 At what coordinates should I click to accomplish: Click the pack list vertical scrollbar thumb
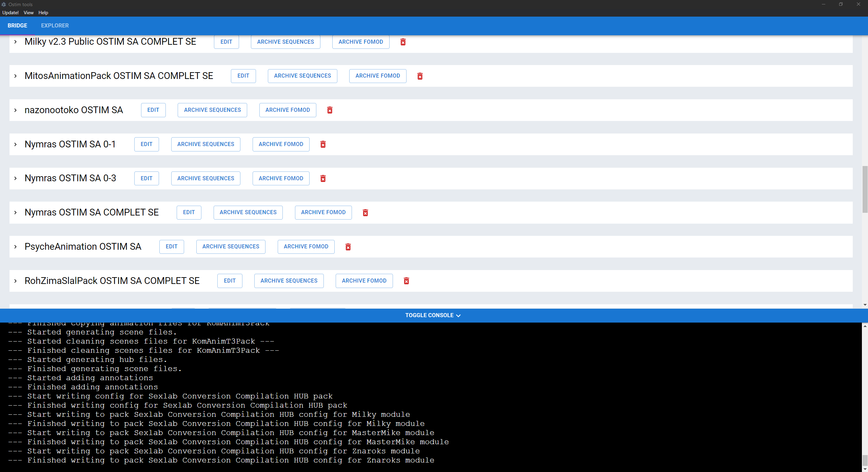865,190
